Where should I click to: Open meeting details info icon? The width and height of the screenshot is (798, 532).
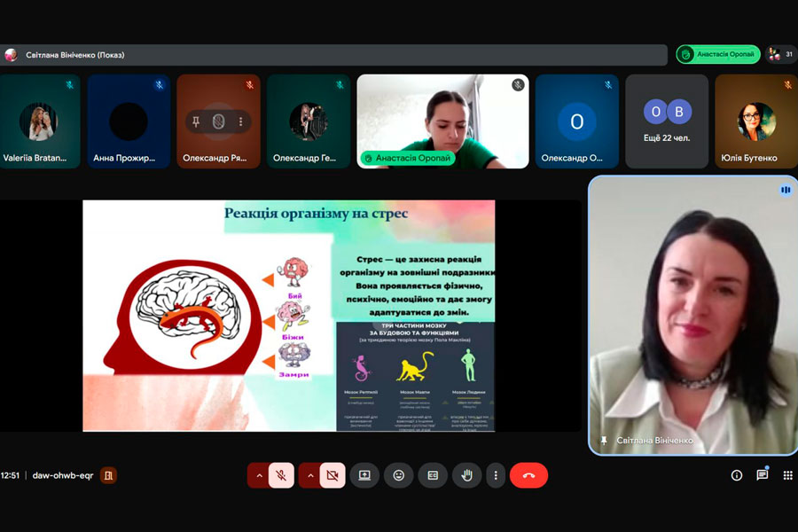pos(737,475)
